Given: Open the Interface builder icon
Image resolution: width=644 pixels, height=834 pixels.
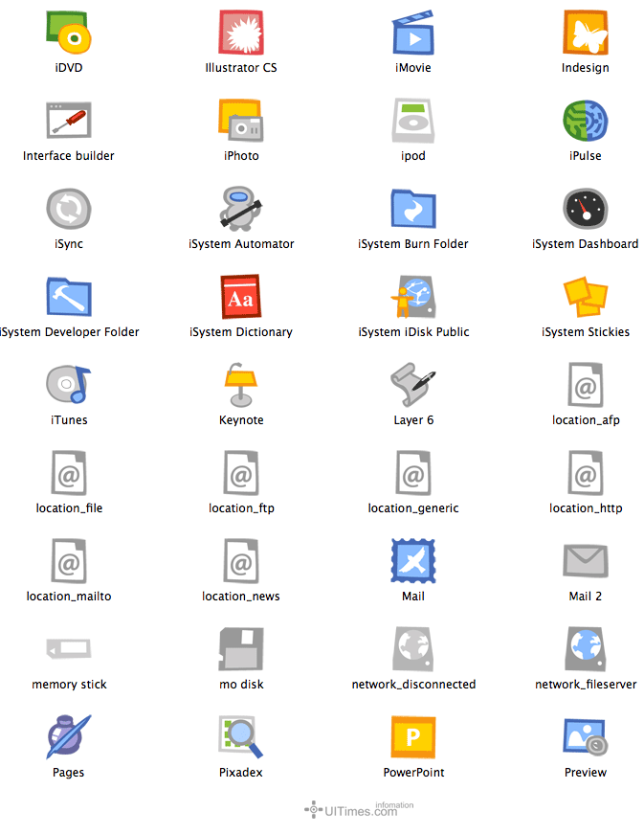Looking at the screenshot, I should [x=69, y=121].
